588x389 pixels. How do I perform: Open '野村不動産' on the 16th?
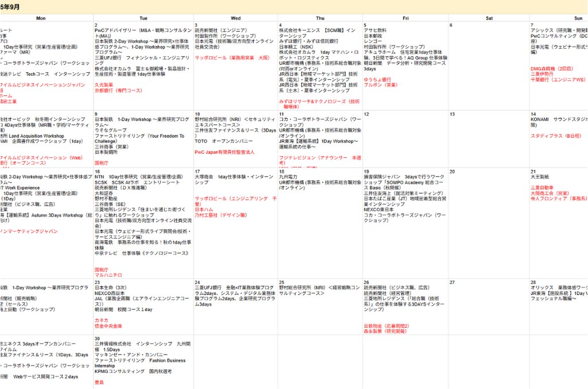[106, 199]
